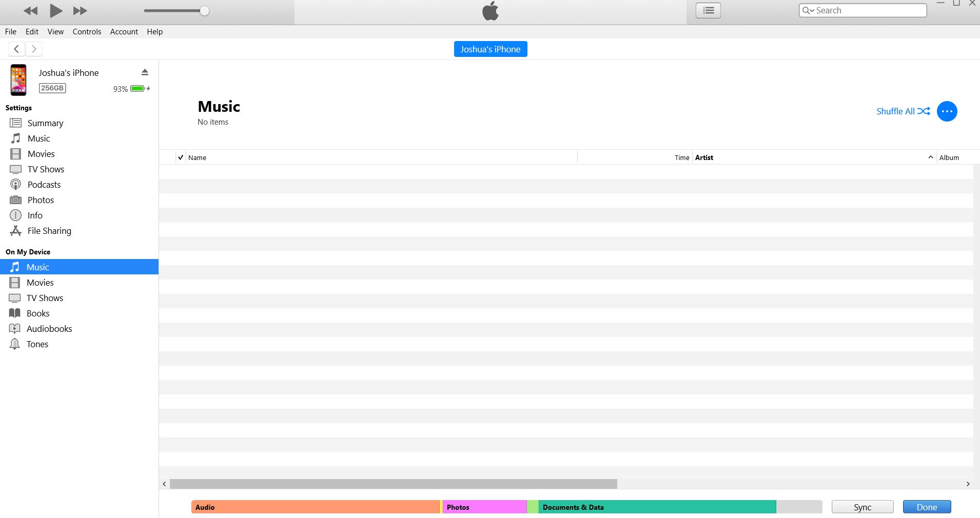Select the File Sharing sidebar label
Viewport: 980px width, 518px height.
[49, 231]
